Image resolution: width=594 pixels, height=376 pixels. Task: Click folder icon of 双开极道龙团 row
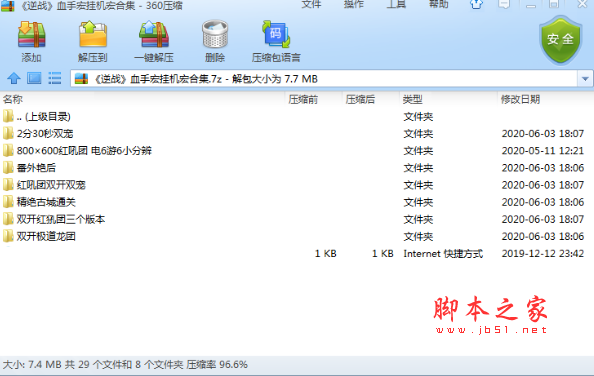tap(8, 236)
